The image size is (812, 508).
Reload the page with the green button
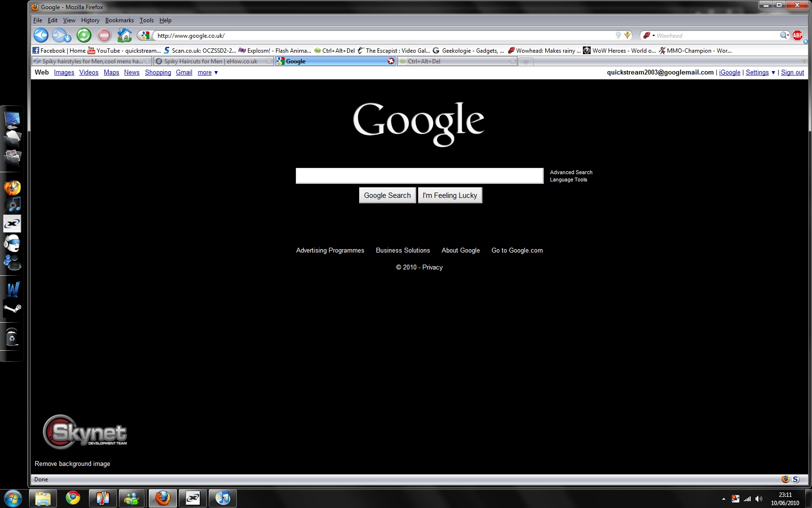pos(84,35)
